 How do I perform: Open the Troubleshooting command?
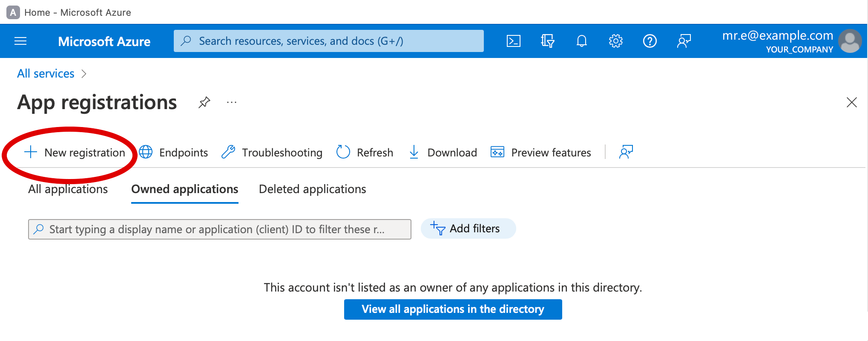pos(272,152)
